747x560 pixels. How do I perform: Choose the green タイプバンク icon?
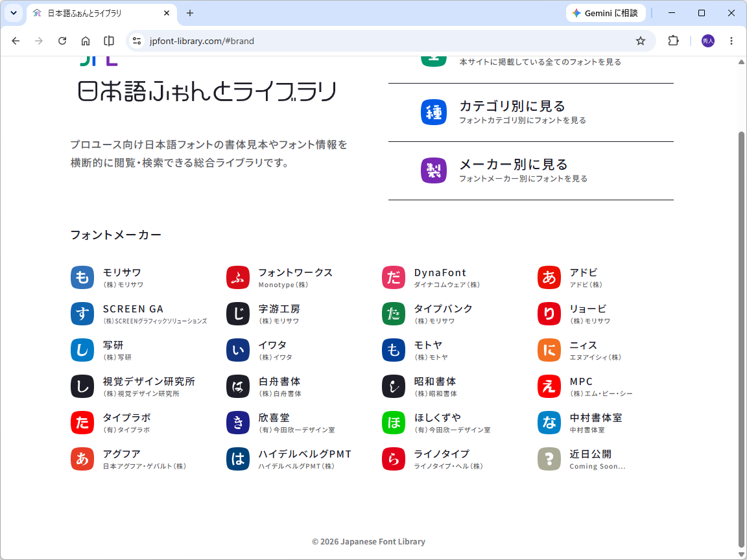pos(394,314)
